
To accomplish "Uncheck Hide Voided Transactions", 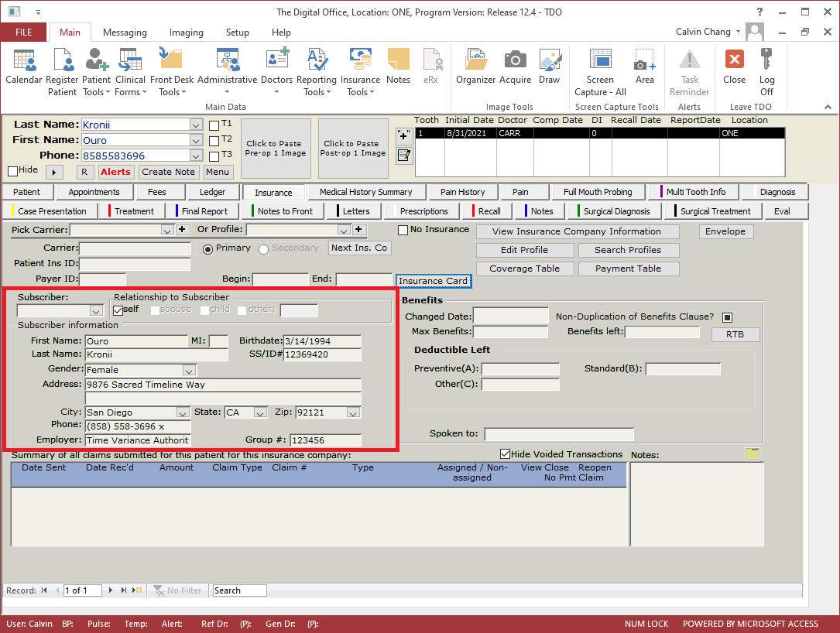I will coord(506,454).
